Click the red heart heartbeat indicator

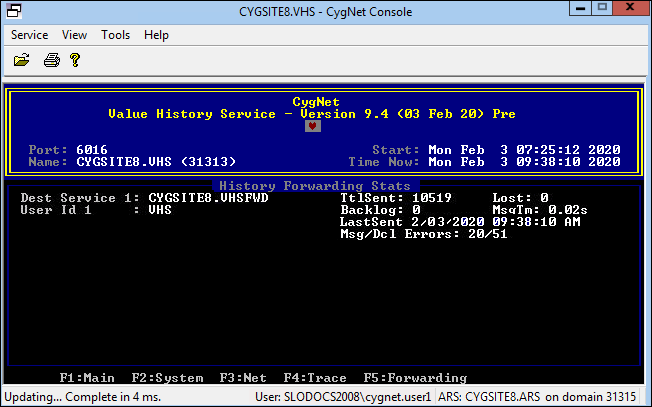click(x=313, y=126)
